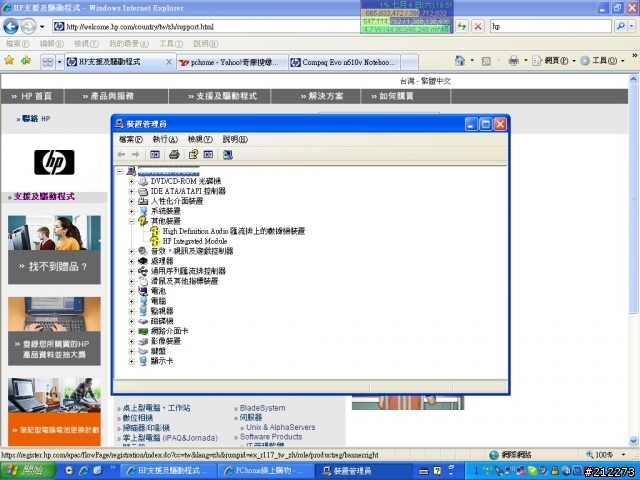Image resolution: width=640 pixels, height=480 pixels.
Task: Expand the DVD/CD-ROM 光碟機 node
Action: (131, 181)
